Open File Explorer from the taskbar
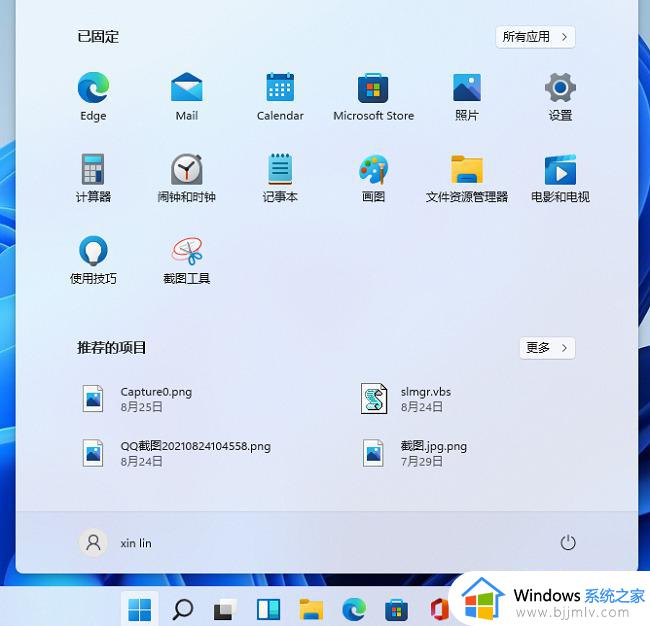The height and width of the screenshot is (626, 650). coord(311,609)
